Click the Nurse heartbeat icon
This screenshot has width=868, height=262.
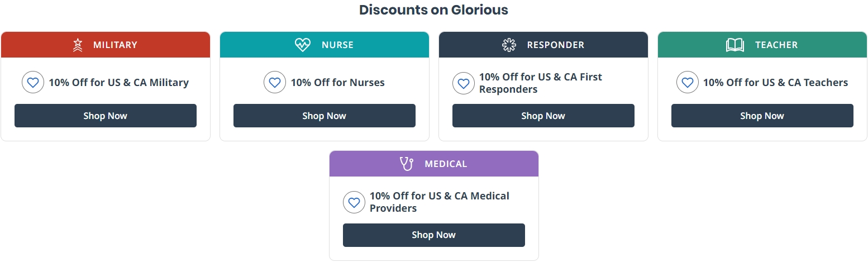(302, 45)
